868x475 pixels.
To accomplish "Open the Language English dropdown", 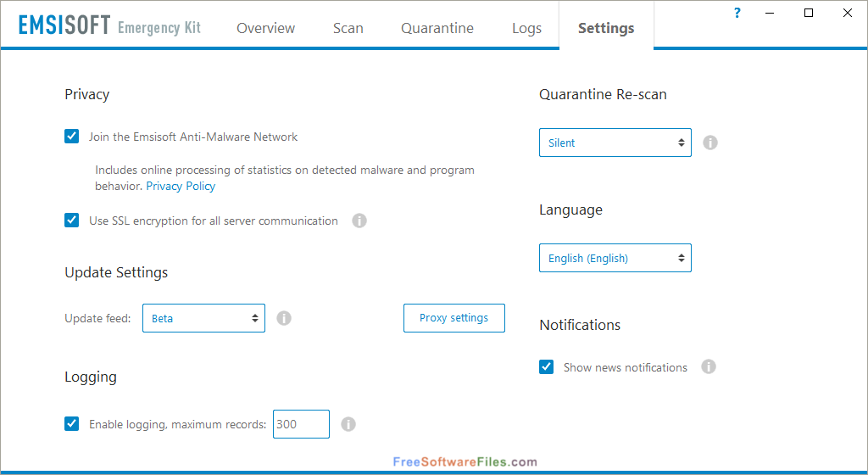I will click(615, 258).
